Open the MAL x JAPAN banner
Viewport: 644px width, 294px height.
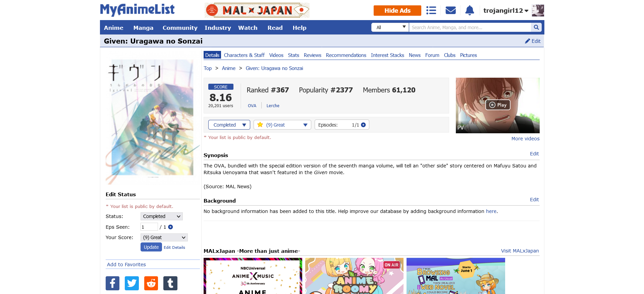click(x=257, y=10)
